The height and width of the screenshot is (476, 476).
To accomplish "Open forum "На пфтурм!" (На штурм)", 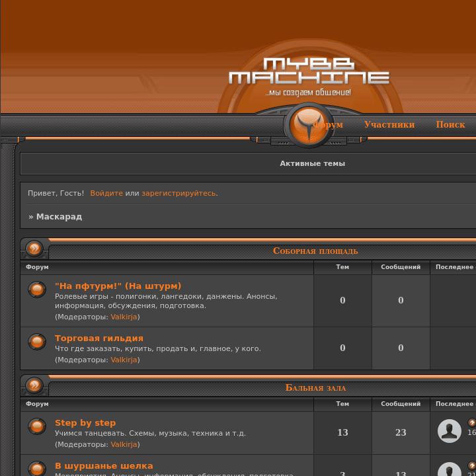I will [118, 286].
